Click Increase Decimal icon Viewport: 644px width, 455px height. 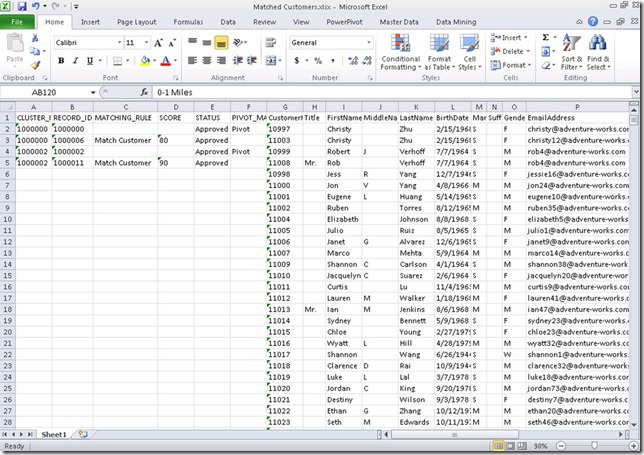click(x=353, y=61)
